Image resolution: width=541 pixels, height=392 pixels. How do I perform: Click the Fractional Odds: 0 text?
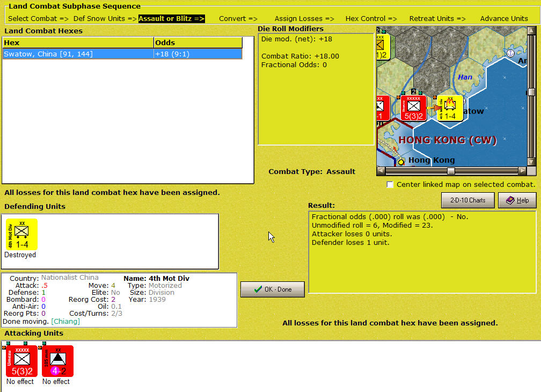294,64
